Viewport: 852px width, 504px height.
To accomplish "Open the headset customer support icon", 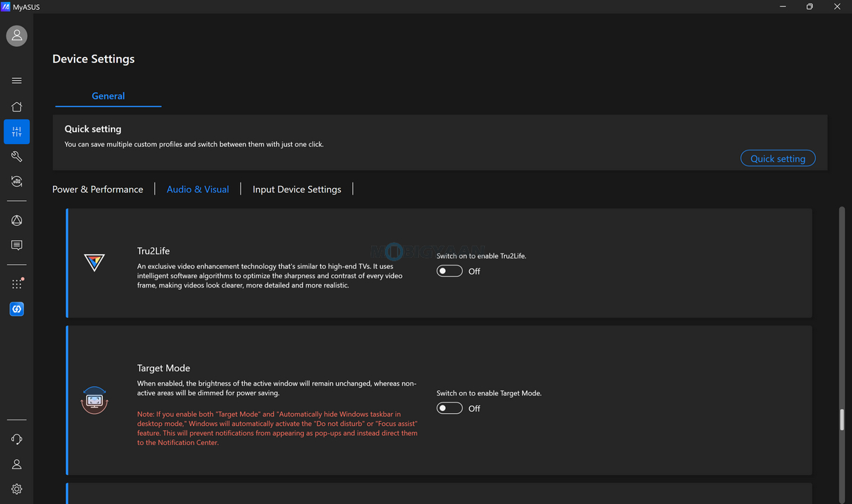I will 17,439.
